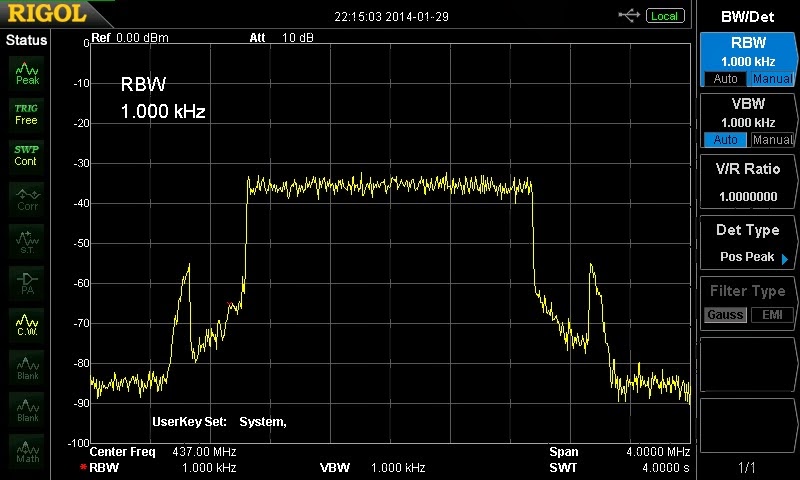Click the Corr correction status icon

(x=27, y=199)
